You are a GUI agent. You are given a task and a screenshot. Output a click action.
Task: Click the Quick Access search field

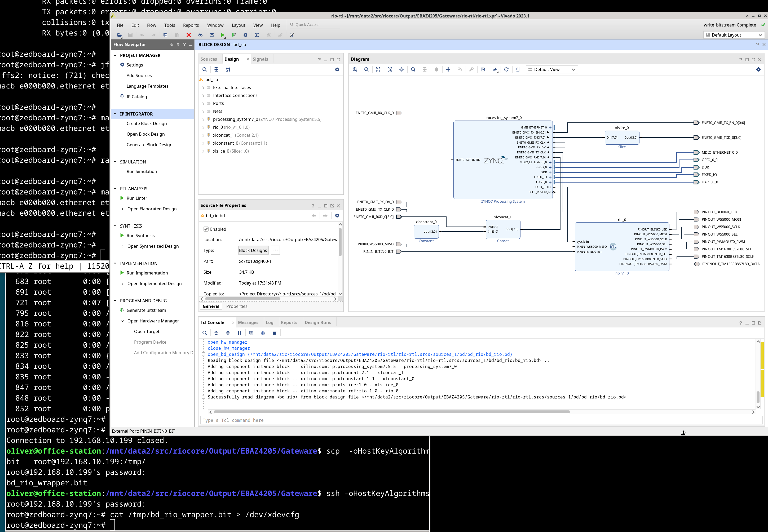tap(315, 25)
